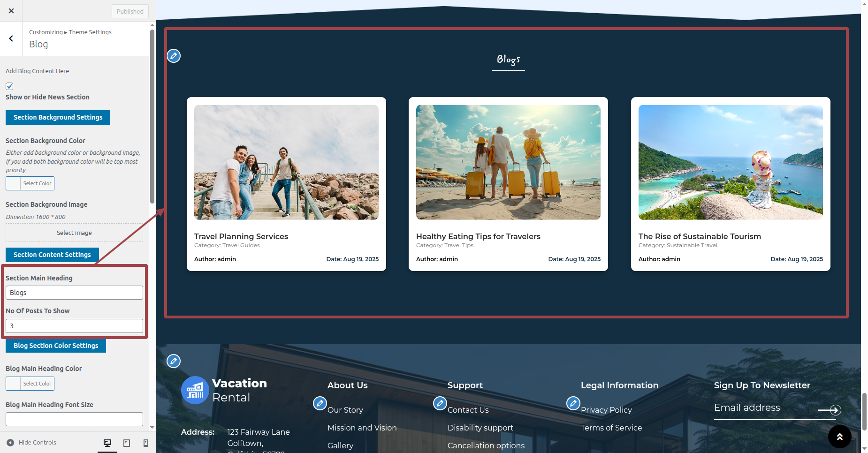This screenshot has height=453, width=868.
Task: Open The Rise of Sustainable Tourism title
Action: tap(700, 236)
